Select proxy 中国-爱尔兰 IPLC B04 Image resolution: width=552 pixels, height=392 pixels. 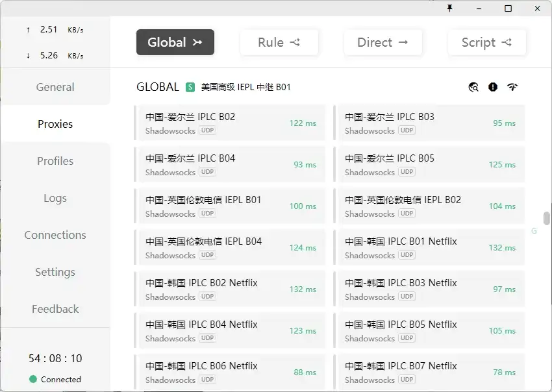229,164
